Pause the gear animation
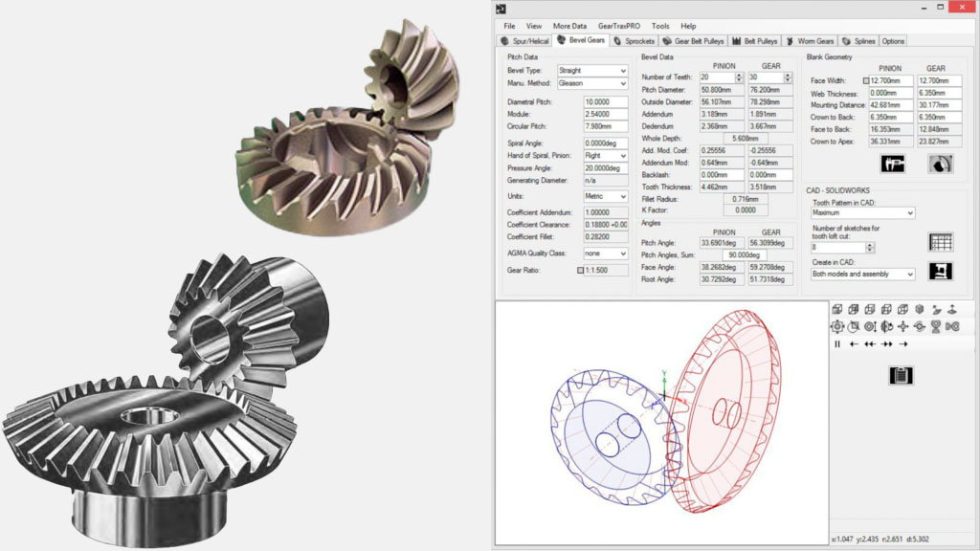The height and width of the screenshot is (551, 980). click(837, 343)
